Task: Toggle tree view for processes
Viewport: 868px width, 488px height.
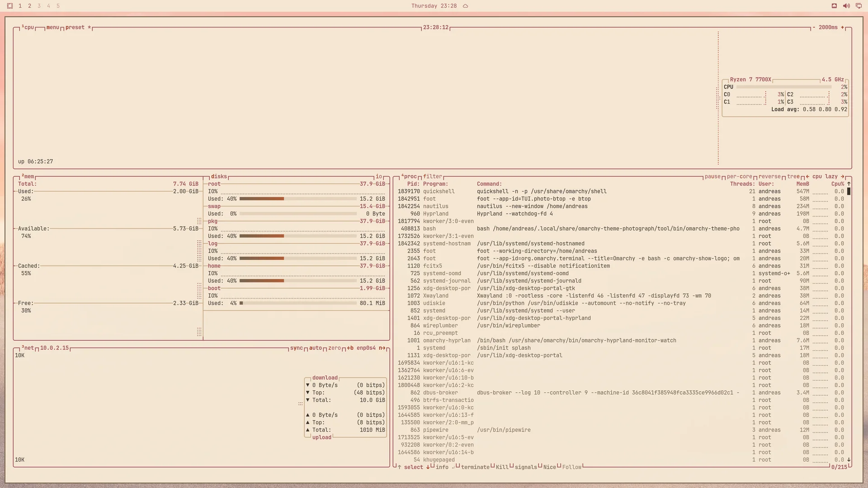Action: [x=793, y=177]
